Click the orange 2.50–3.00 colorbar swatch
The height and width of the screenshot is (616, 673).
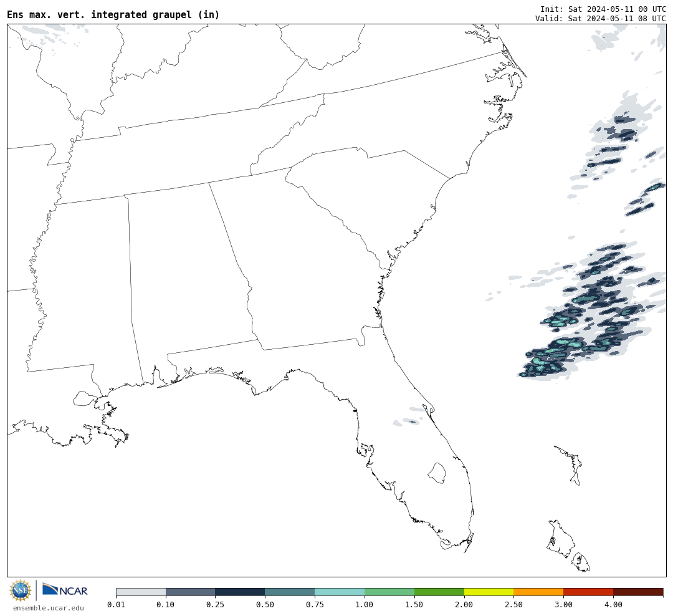coord(538,592)
